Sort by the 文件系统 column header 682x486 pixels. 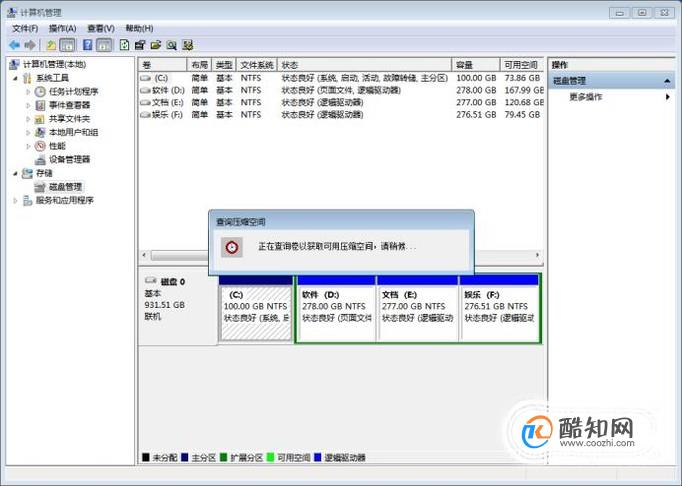tap(257, 65)
